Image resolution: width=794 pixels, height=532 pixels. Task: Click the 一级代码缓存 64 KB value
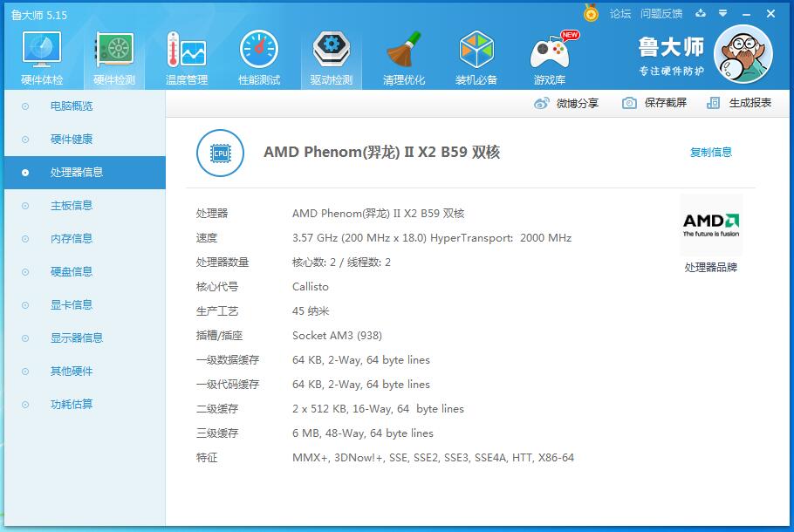tap(361, 385)
